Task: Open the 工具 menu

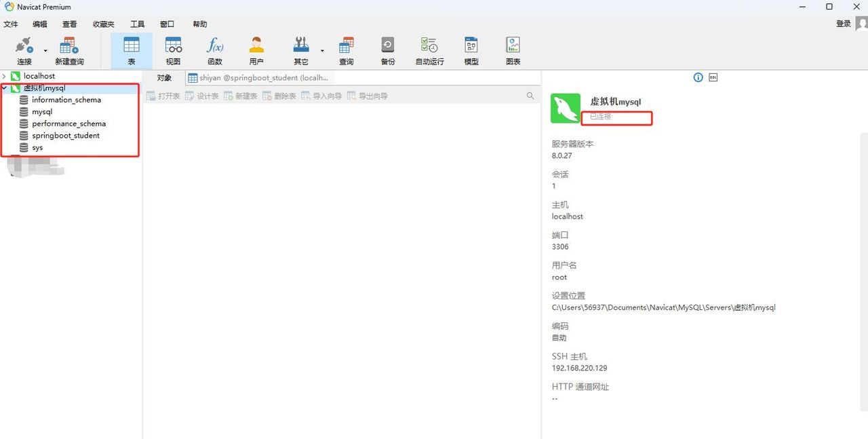Action: (138, 24)
